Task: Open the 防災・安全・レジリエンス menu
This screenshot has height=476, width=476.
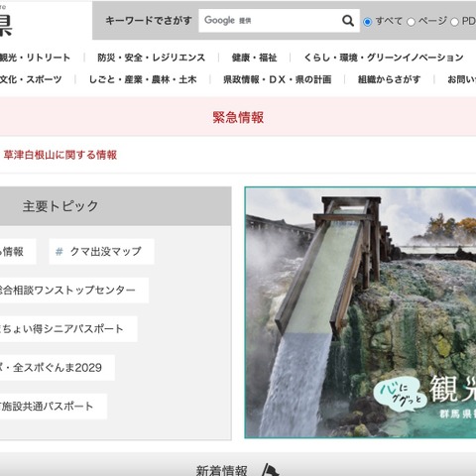Action: click(152, 58)
